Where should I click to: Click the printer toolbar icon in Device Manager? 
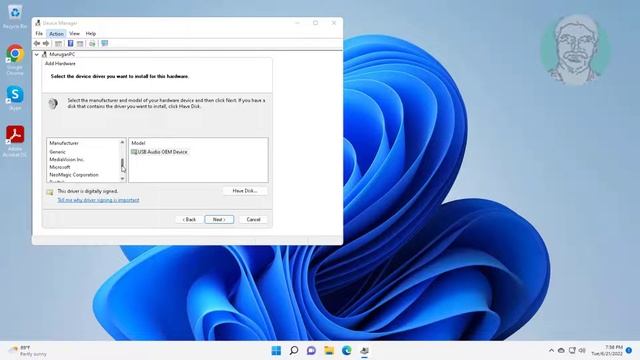point(92,43)
